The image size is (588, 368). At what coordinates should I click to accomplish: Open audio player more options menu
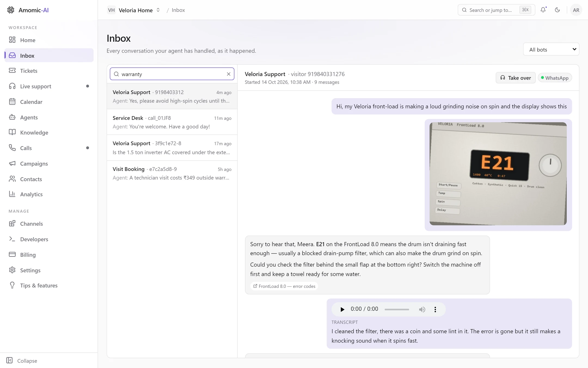[435, 309]
